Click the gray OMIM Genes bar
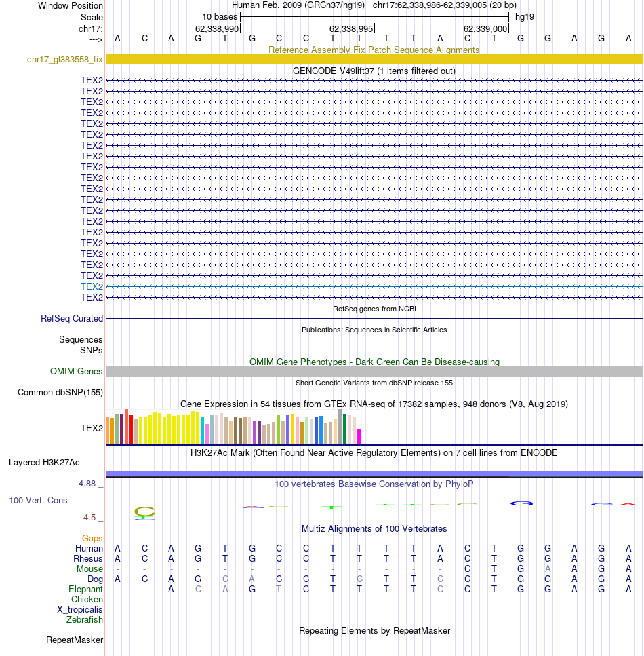The image size is (644, 656). coord(374,372)
